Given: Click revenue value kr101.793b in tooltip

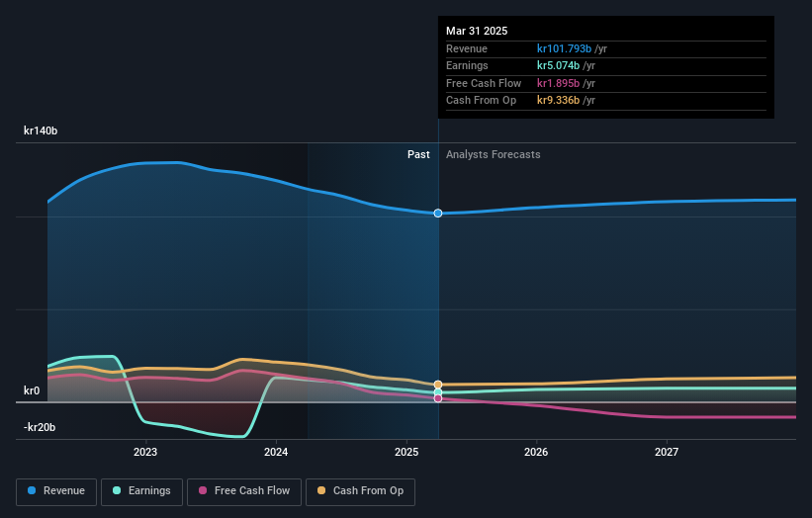Looking at the screenshot, I should pos(564,48).
